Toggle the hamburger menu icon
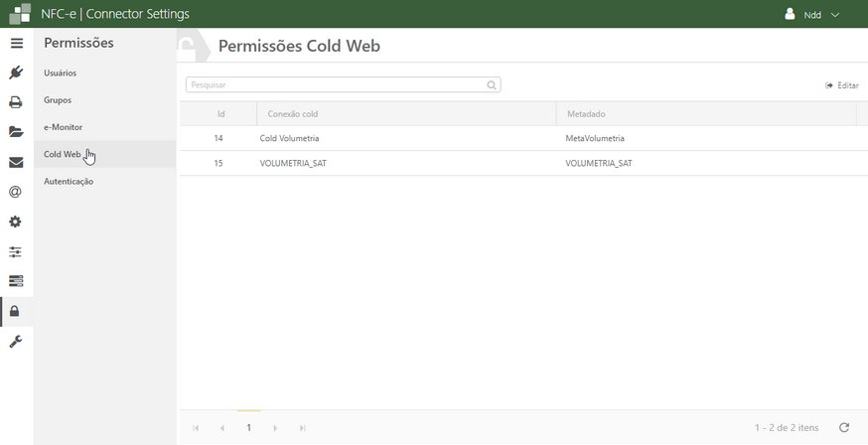The width and height of the screenshot is (868, 445). pyautogui.click(x=16, y=44)
